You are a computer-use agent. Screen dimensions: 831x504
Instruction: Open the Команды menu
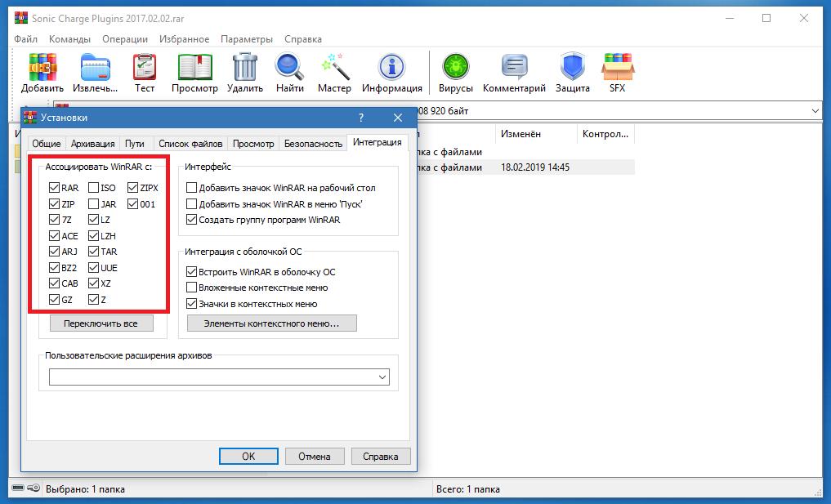tap(69, 39)
